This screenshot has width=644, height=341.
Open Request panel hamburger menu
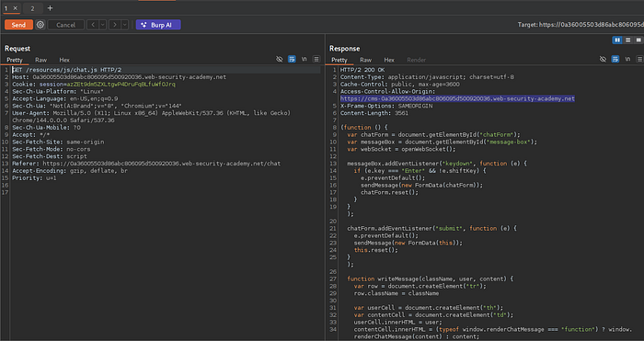(316, 59)
